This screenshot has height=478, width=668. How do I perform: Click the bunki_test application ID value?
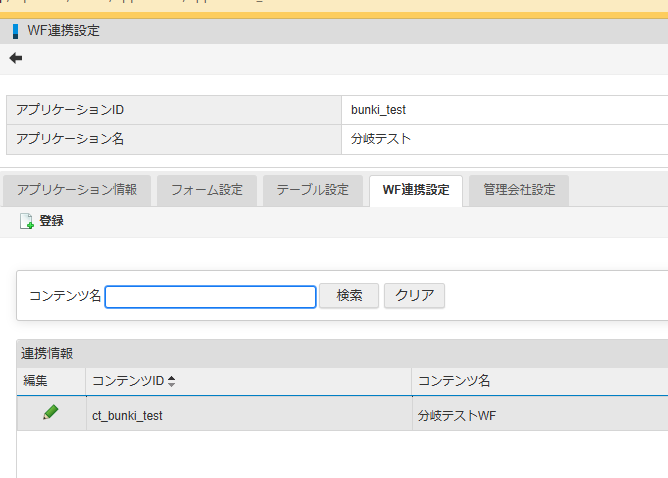point(378,110)
